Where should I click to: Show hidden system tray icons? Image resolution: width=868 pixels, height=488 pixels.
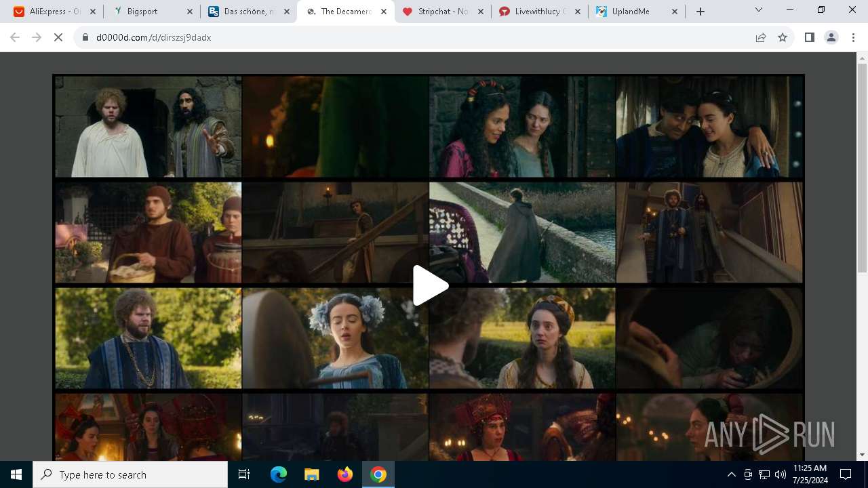click(x=731, y=474)
